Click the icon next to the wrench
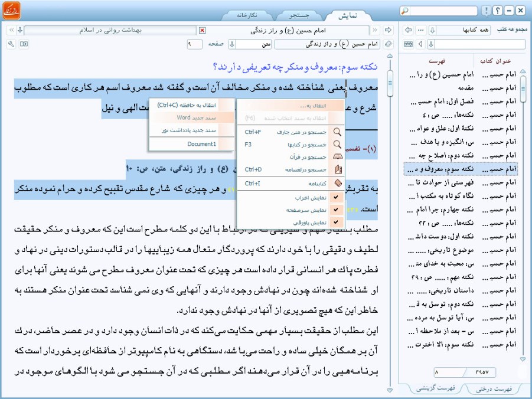Viewport: 532px width, 399px height. point(24,44)
